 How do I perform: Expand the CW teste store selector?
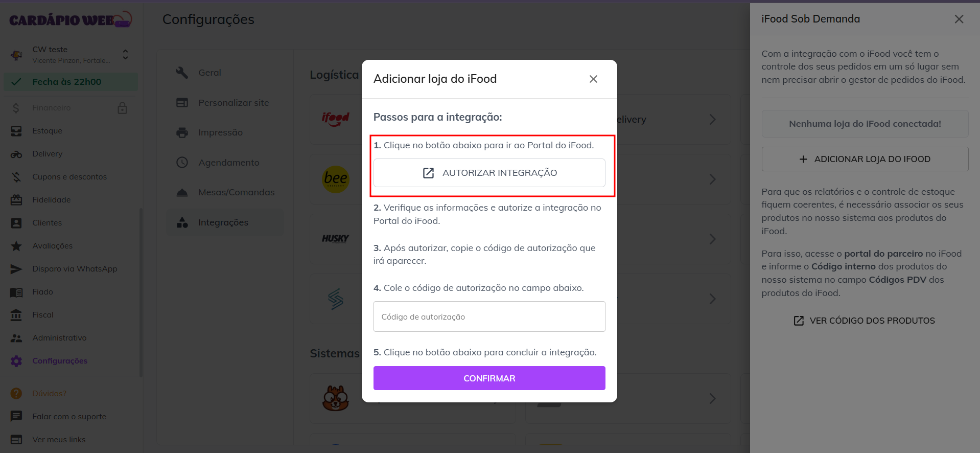[125, 54]
